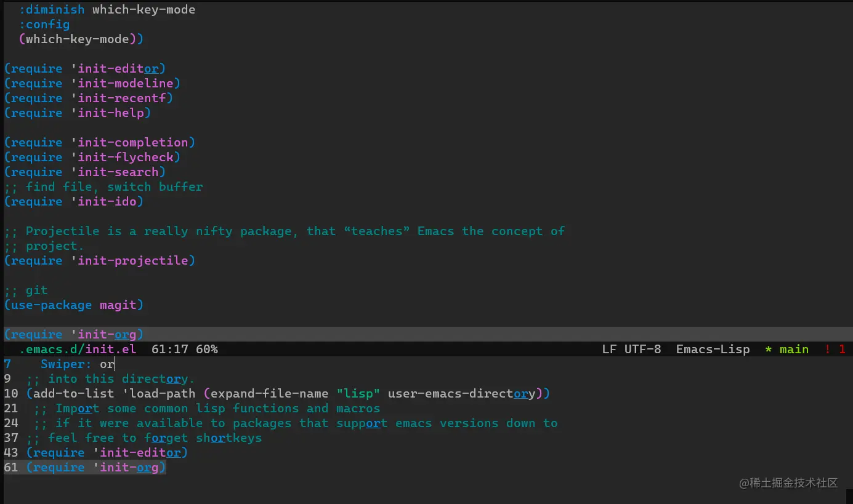Select swiper match '9 ;; into this directory.'
The image size is (853, 504).
100,378
